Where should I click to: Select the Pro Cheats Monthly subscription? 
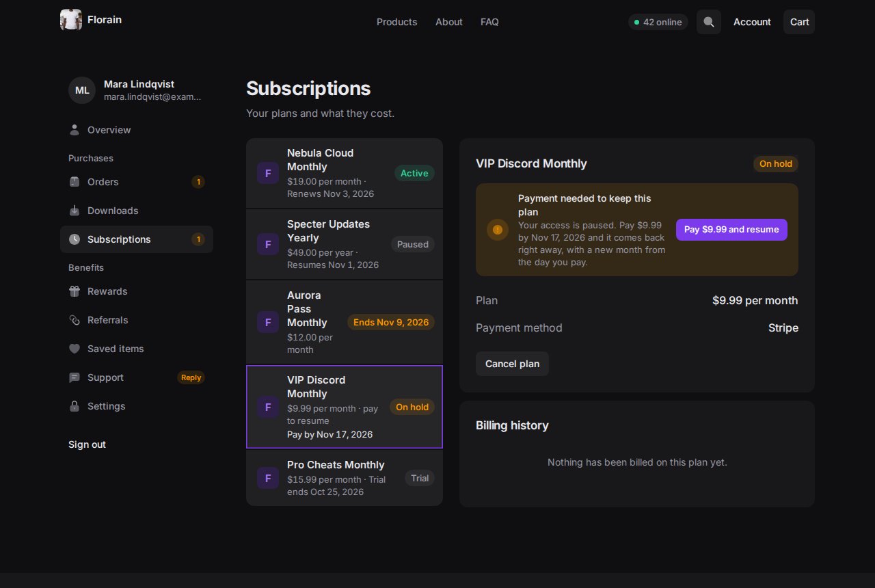pos(345,478)
